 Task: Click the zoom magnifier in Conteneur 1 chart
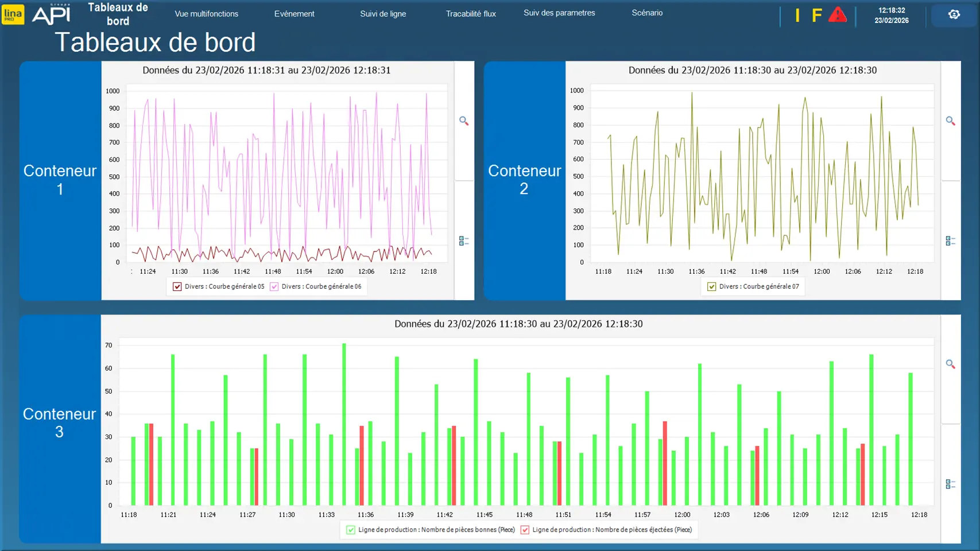pyautogui.click(x=464, y=121)
